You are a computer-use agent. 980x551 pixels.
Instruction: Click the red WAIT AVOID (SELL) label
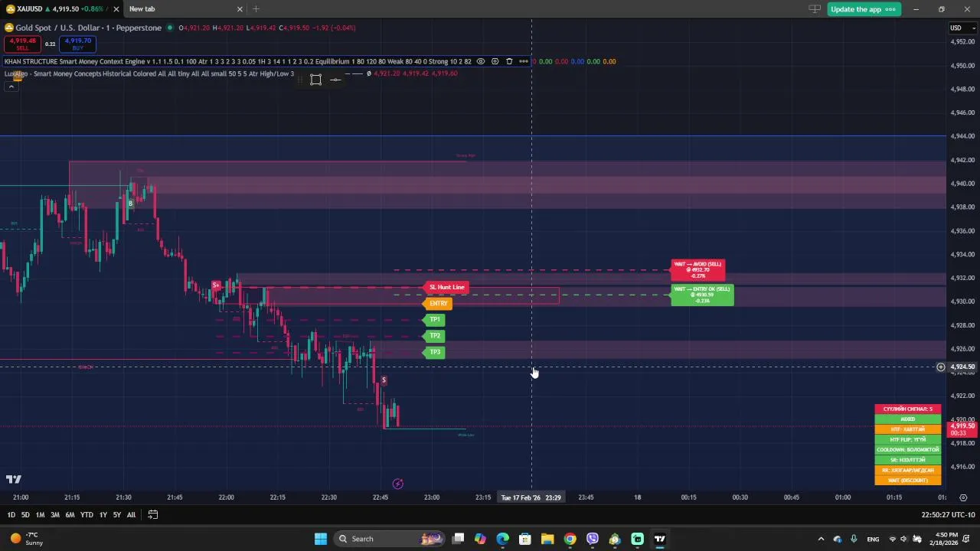tap(697, 270)
